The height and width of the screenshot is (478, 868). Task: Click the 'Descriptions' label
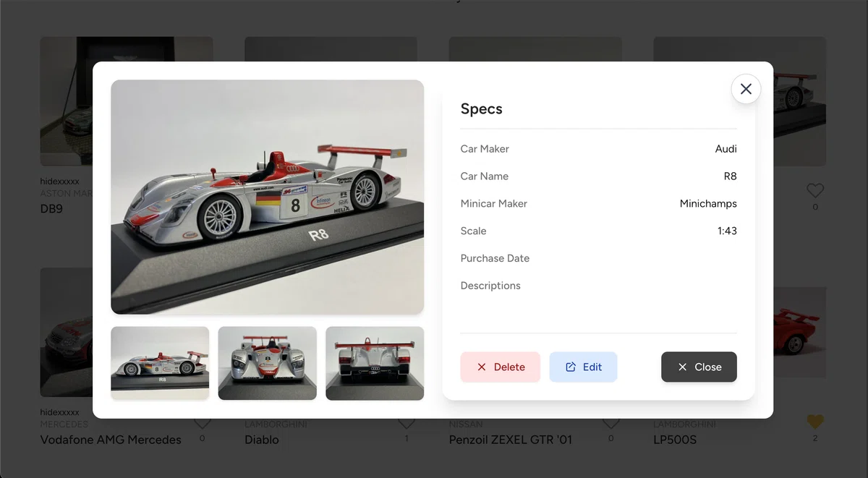[490, 286]
